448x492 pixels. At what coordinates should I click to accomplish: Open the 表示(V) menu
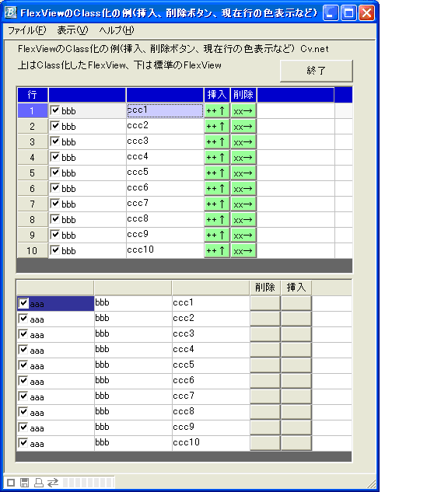72,30
